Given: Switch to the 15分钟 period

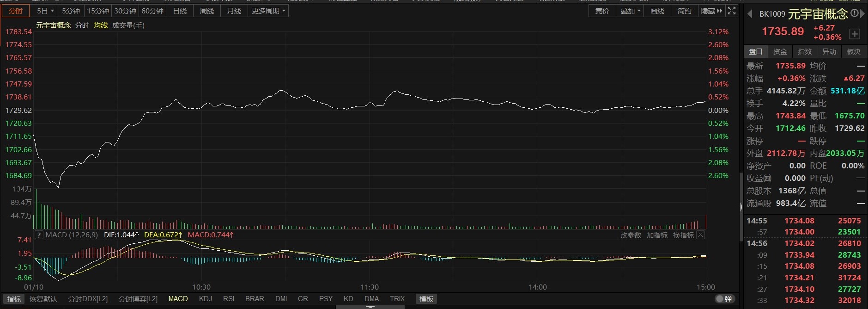Looking at the screenshot, I should coord(98,11).
